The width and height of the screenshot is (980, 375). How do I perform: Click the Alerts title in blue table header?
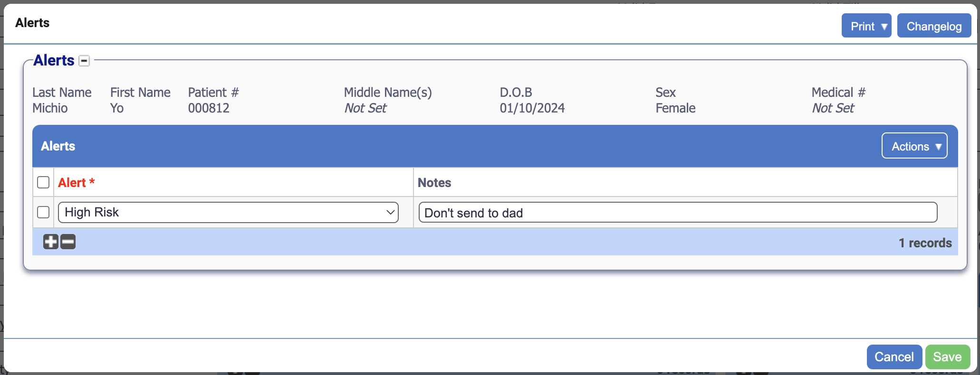58,146
